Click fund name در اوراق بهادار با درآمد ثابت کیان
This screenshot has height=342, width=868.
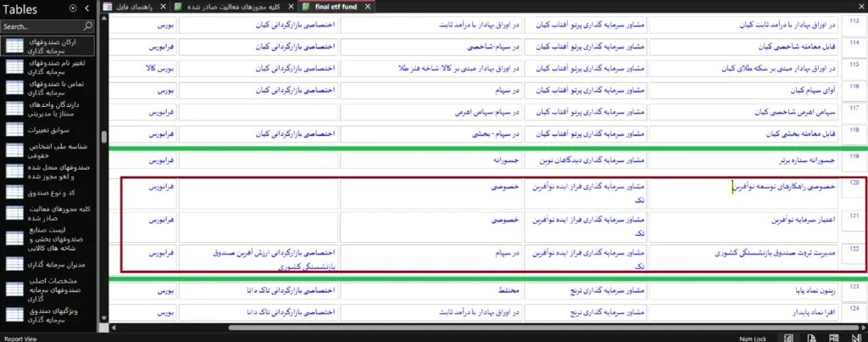(787, 25)
